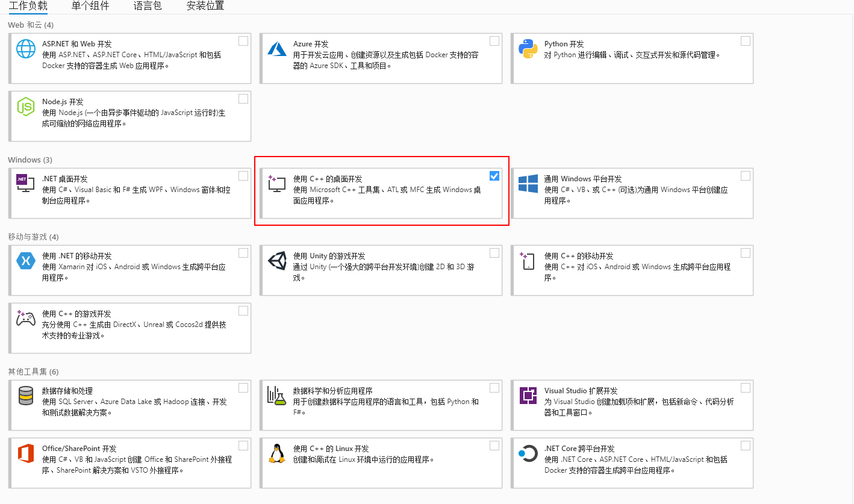Check the Visual Studio 扩展开发 checkbox
This screenshot has width=854, height=504.
click(746, 388)
